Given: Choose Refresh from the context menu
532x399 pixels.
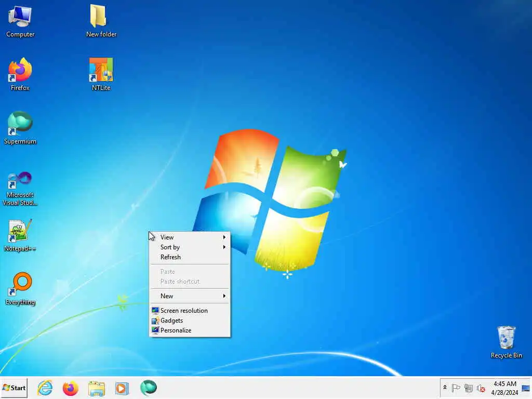Looking at the screenshot, I should 190,257.
